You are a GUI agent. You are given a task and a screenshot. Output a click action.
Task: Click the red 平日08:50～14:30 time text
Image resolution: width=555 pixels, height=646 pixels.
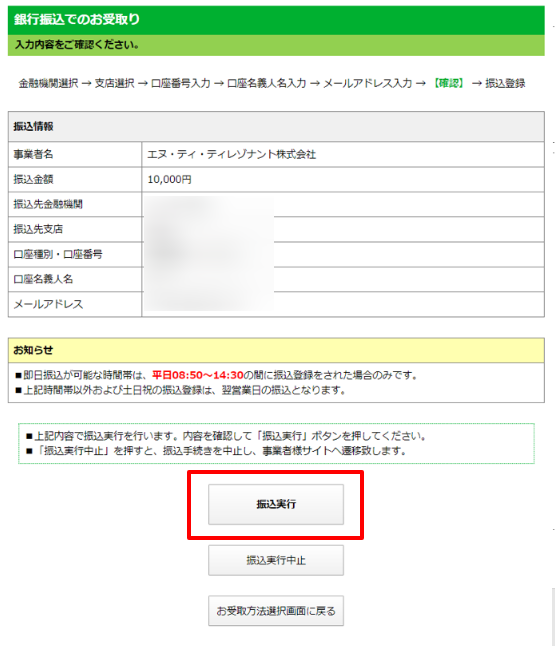pyautogui.click(x=198, y=375)
